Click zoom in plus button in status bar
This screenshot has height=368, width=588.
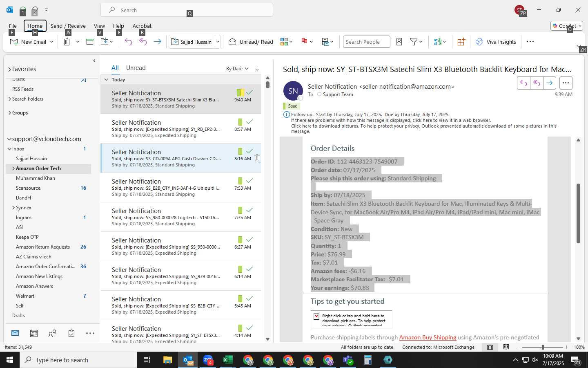click(566, 347)
